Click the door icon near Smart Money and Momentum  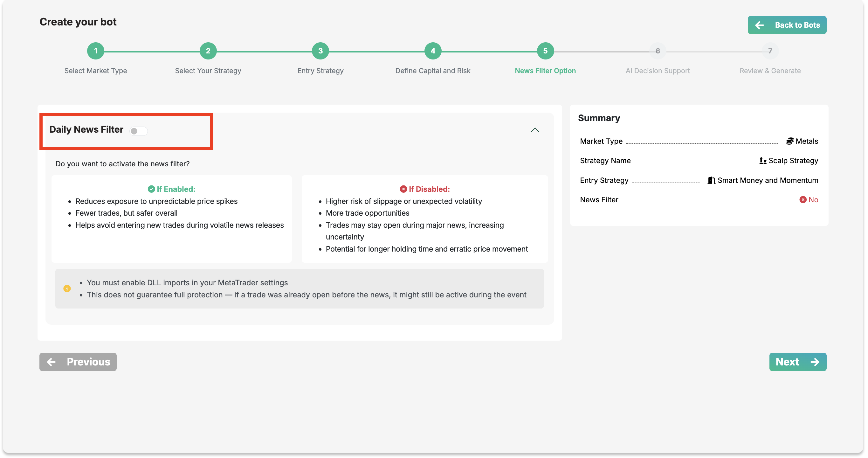tap(711, 180)
